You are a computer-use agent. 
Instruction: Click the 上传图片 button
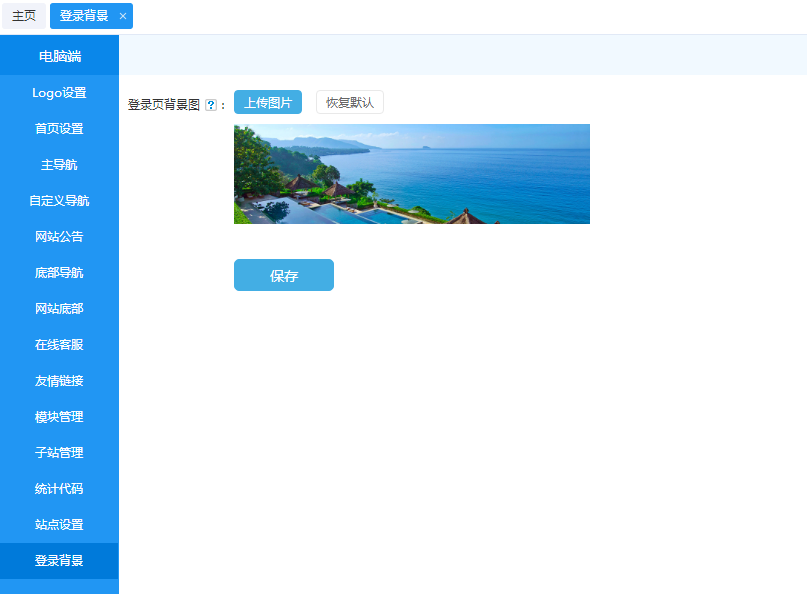pyautogui.click(x=268, y=102)
